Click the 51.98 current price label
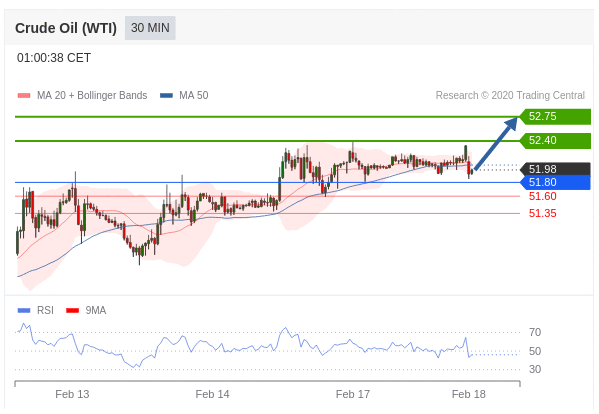Viewport: 599px width, 414px height. point(555,169)
